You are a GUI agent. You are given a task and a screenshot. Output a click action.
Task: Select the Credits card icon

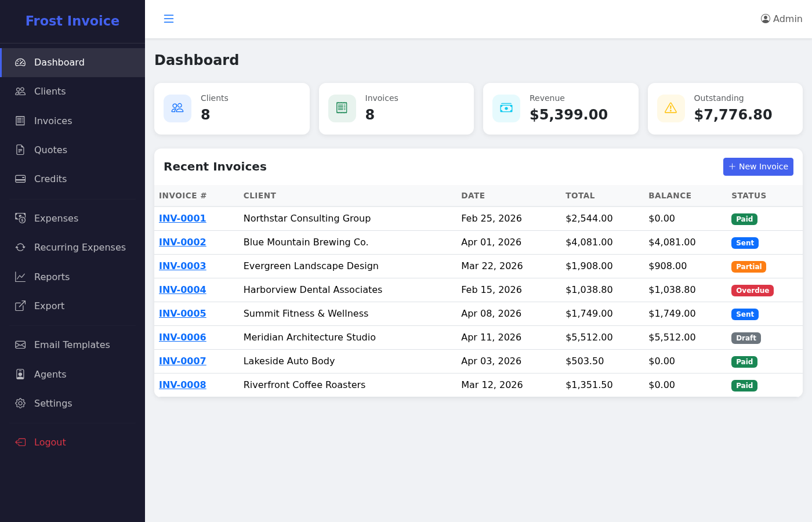tap(20, 179)
